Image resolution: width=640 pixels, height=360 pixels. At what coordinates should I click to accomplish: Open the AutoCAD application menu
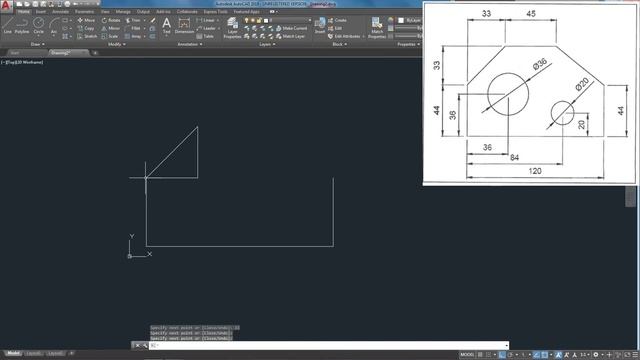(x=6, y=6)
